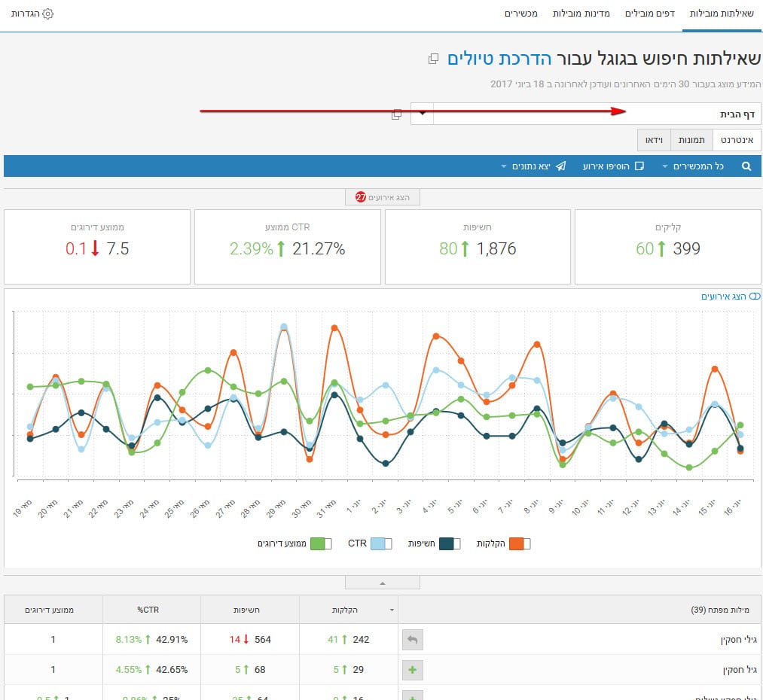Select the וידאו search type tab
The width and height of the screenshot is (763, 700).
click(x=654, y=140)
